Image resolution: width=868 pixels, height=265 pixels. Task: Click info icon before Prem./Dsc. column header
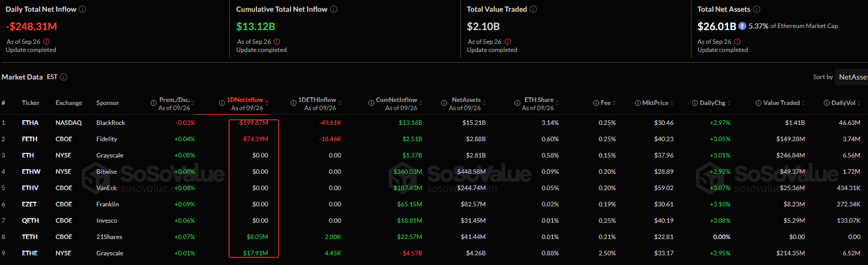click(154, 103)
